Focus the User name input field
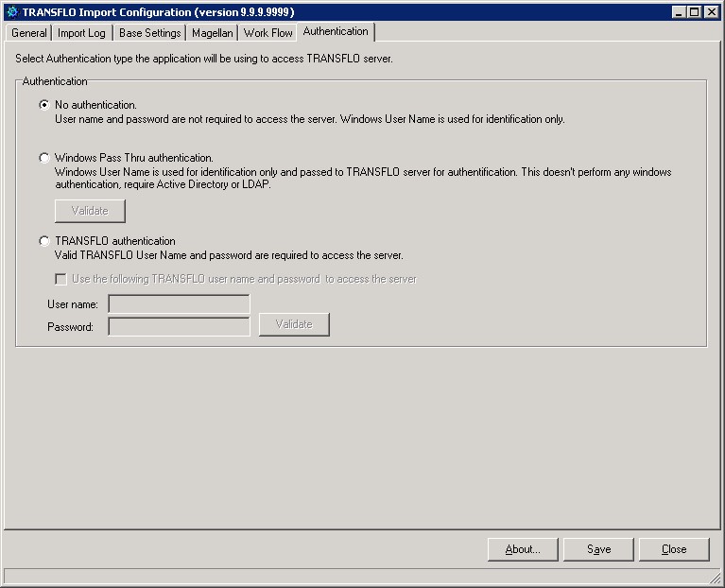The image size is (725, 588). tap(179, 304)
